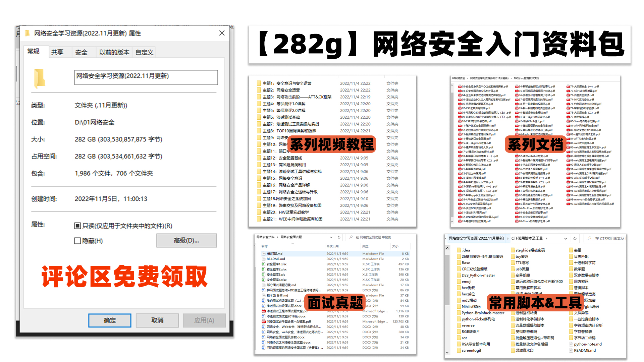Select the screentogif folder icon
This screenshot has width=644, height=362.
tap(459, 350)
